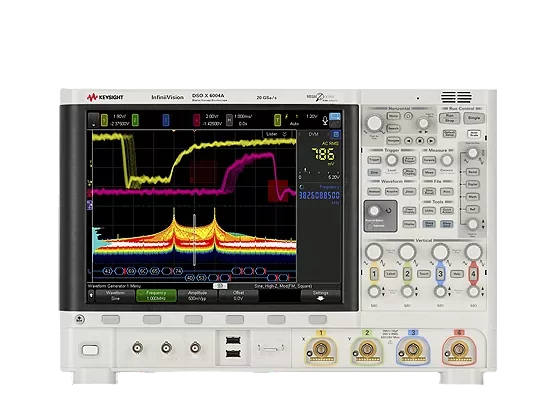This screenshot has width=555, height=408.
Task: Tap the blue icon in screen's top-right corner
Action: pos(335,116)
